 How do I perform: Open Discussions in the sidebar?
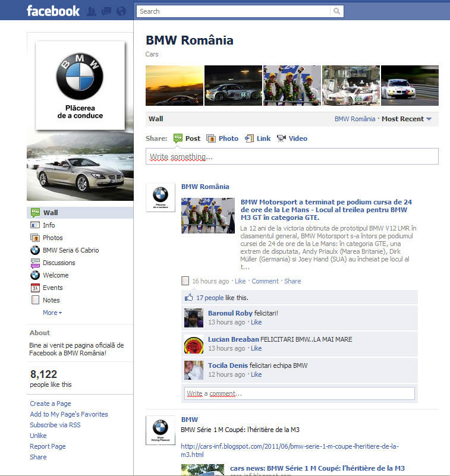click(59, 263)
